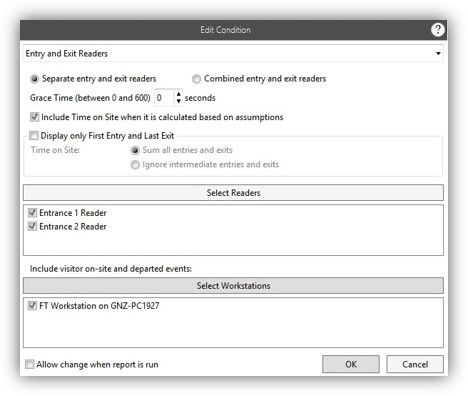The height and width of the screenshot is (396, 468).
Task: Click the Entry and Exit Readers text
Action: (x=67, y=54)
